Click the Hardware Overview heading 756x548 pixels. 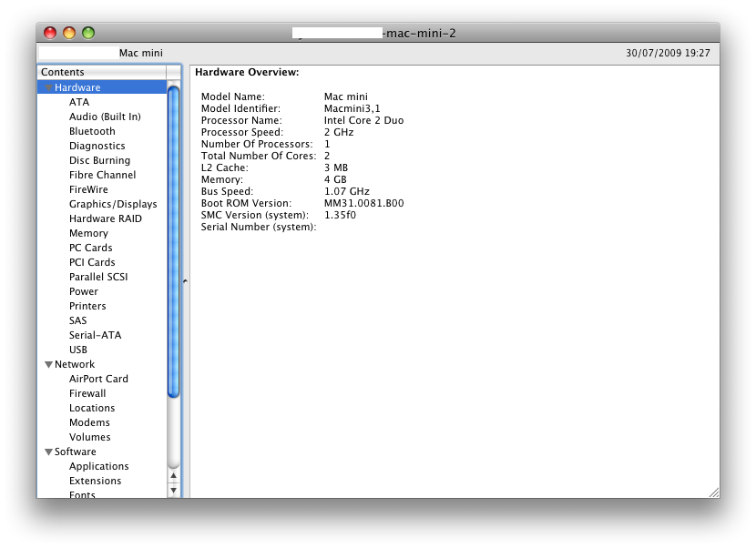tap(247, 72)
